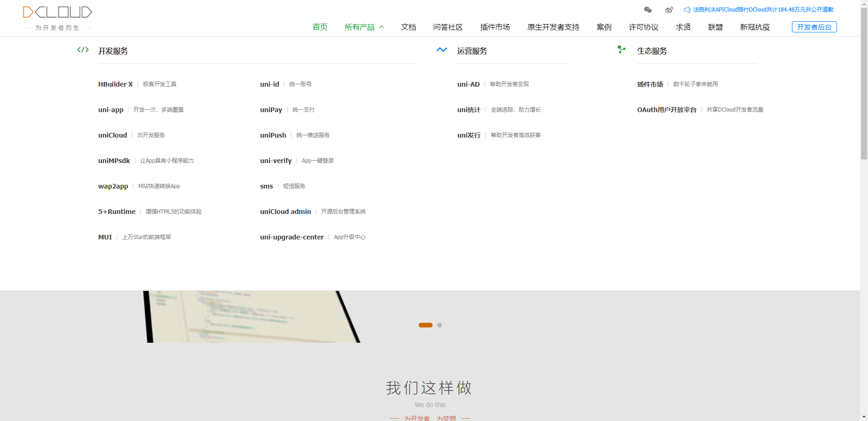Open 插件市场 in top navigation
The image size is (868, 421).
pyautogui.click(x=495, y=27)
